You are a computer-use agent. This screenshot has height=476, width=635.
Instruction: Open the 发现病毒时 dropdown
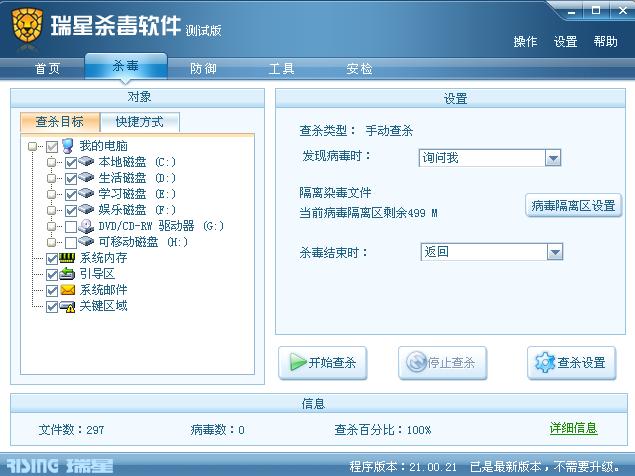pos(553,158)
